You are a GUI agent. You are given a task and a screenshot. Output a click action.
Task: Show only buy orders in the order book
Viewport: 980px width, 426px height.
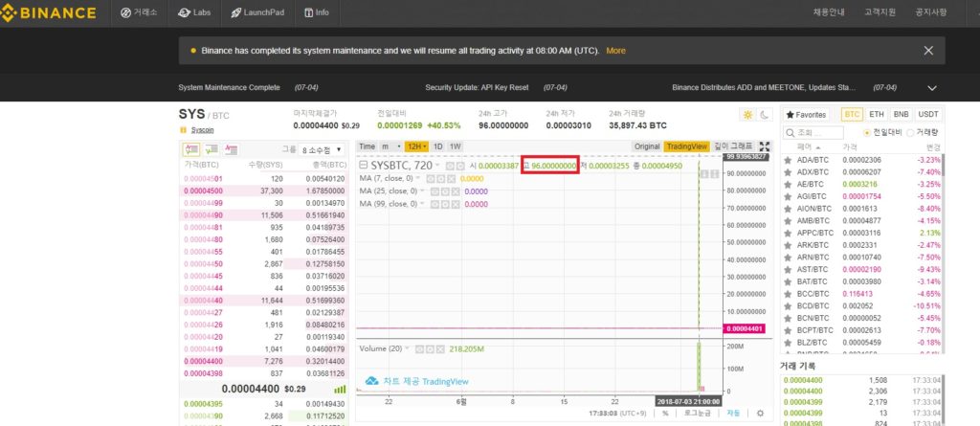212,149
